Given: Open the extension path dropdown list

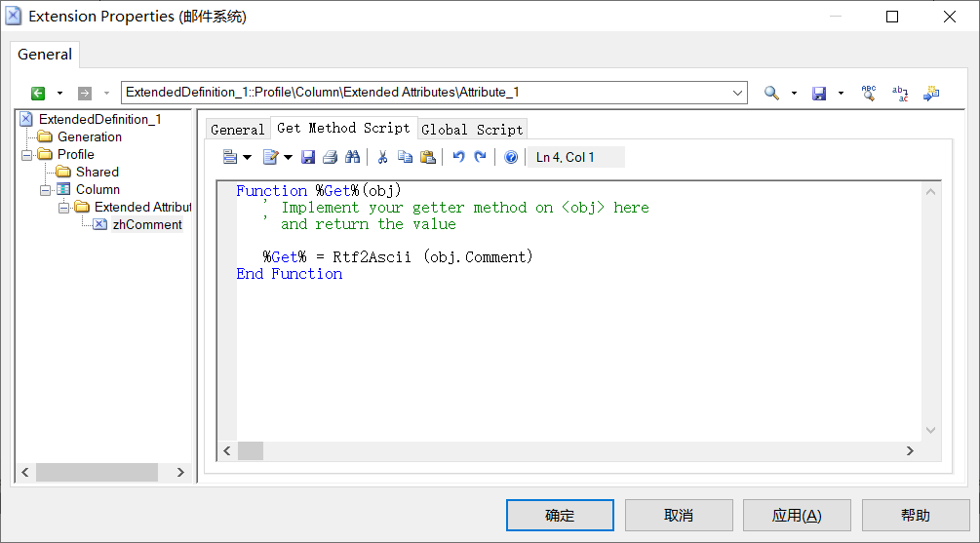Looking at the screenshot, I should click(x=737, y=94).
